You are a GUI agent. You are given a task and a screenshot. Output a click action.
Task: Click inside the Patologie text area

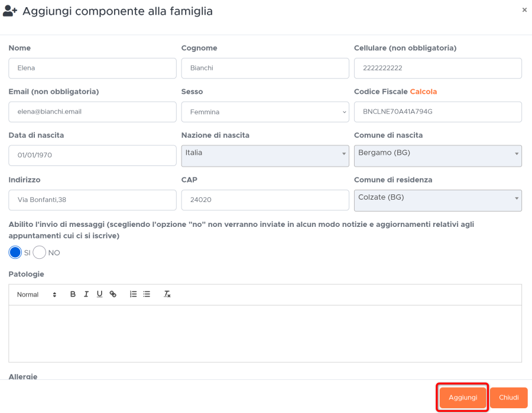click(265, 334)
